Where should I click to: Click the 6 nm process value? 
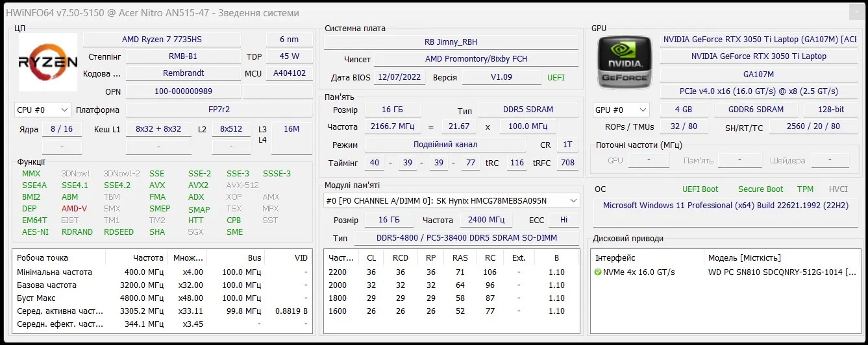point(290,40)
